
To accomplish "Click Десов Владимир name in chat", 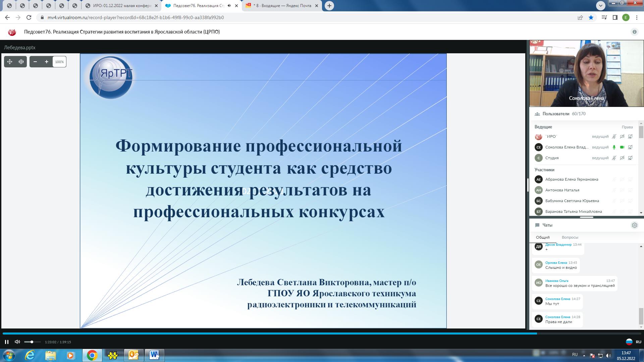I will pos(558,245).
